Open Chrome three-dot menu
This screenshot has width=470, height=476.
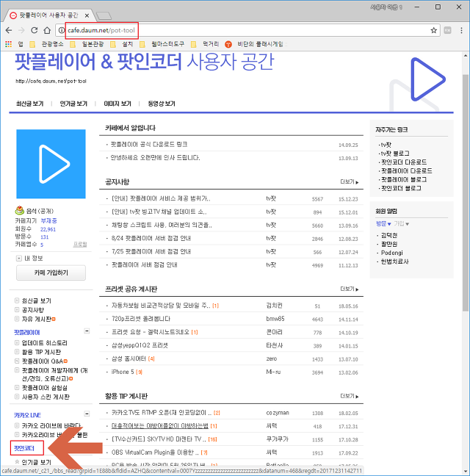(461, 30)
